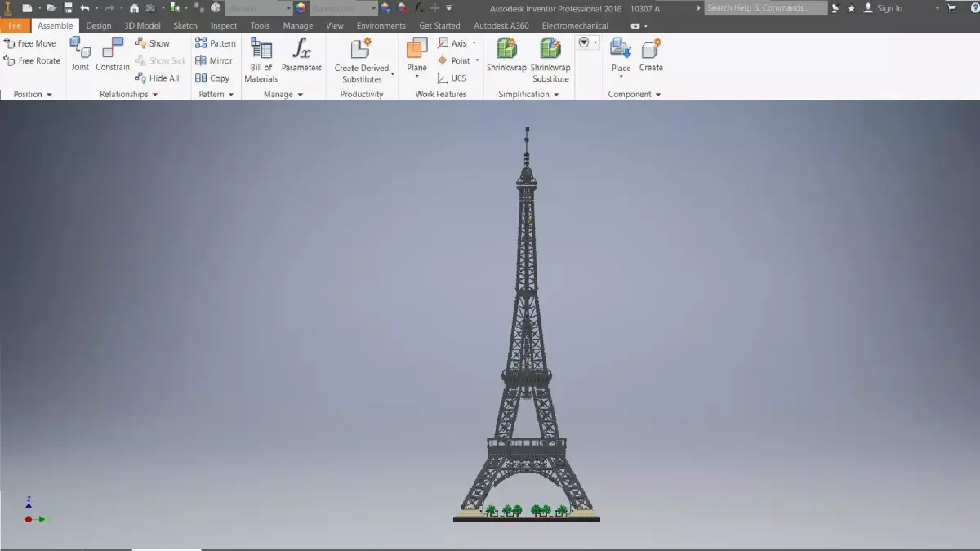The height and width of the screenshot is (551, 980).
Task: Open the appearance selector combo box
Action: click(344, 8)
